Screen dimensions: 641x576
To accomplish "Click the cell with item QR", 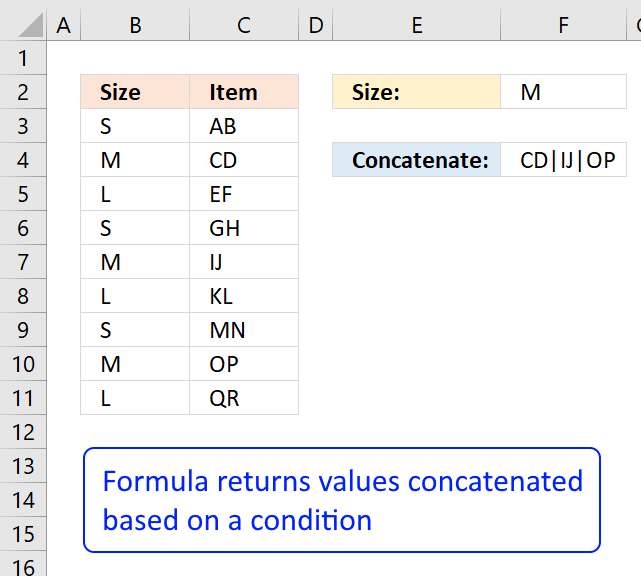I will 243,398.
